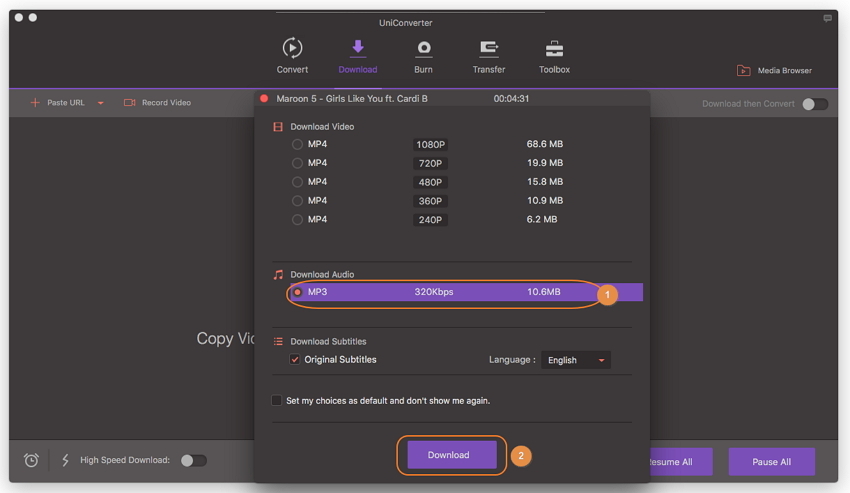Click the Download Video film icon
The image size is (850, 493).
(x=278, y=126)
